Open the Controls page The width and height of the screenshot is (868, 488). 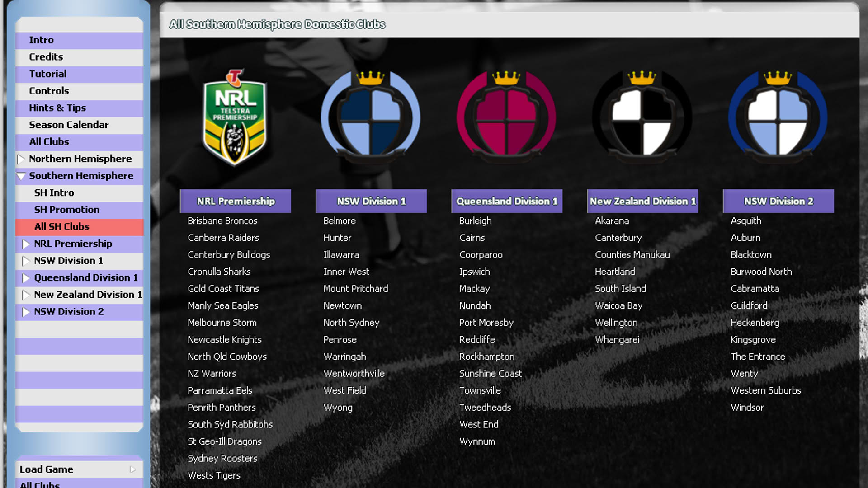coord(79,91)
